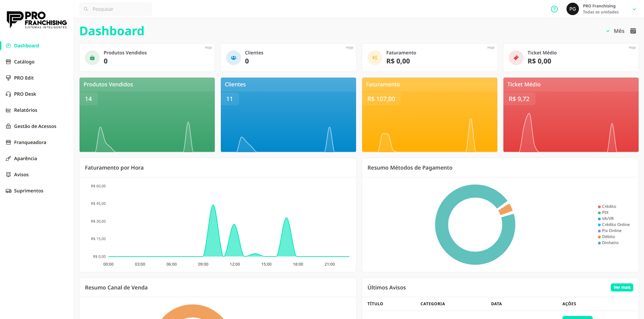Screen dimensions: 644x319
Task: Focus the Pesquisar search field
Action: click(x=116, y=9)
